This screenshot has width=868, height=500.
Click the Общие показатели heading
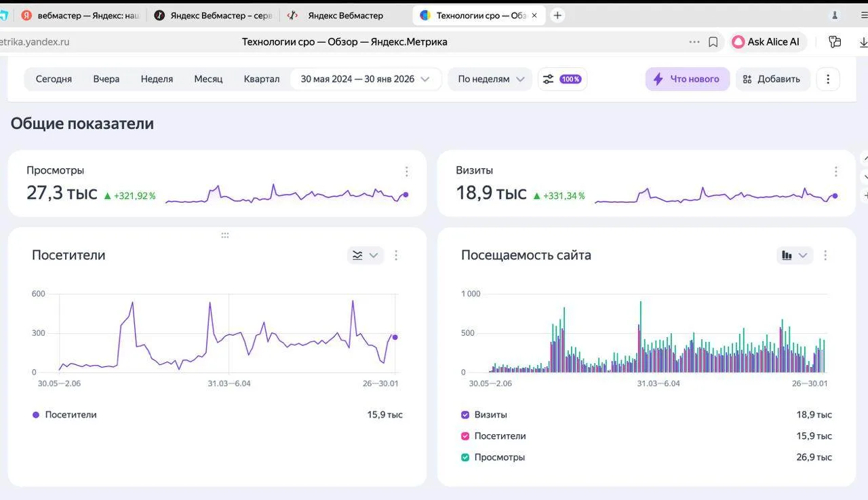tap(82, 123)
